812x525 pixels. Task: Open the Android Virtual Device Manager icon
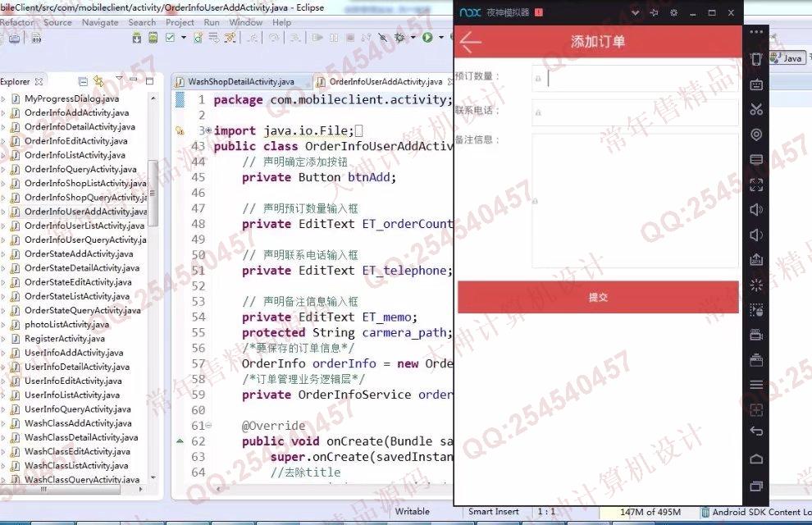coord(153,37)
